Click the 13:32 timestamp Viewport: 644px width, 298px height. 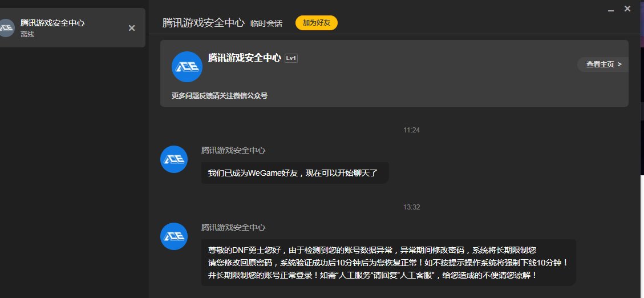411,207
